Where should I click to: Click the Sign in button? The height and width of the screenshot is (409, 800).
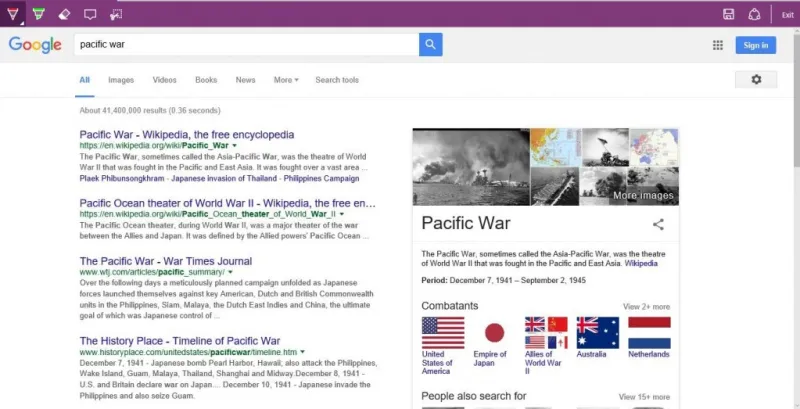(x=756, y=45)
